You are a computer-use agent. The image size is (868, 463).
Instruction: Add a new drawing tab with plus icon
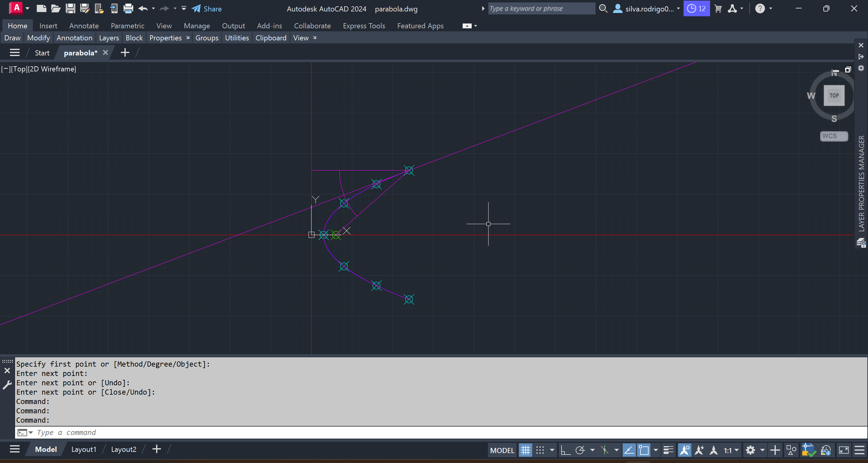pos(125,52)
